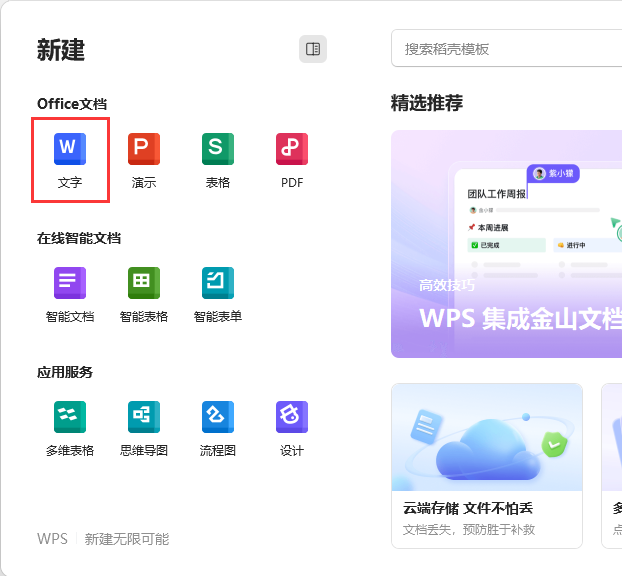
Task: Click the 应用服务 section heading
Action: [x=65, y=372]
